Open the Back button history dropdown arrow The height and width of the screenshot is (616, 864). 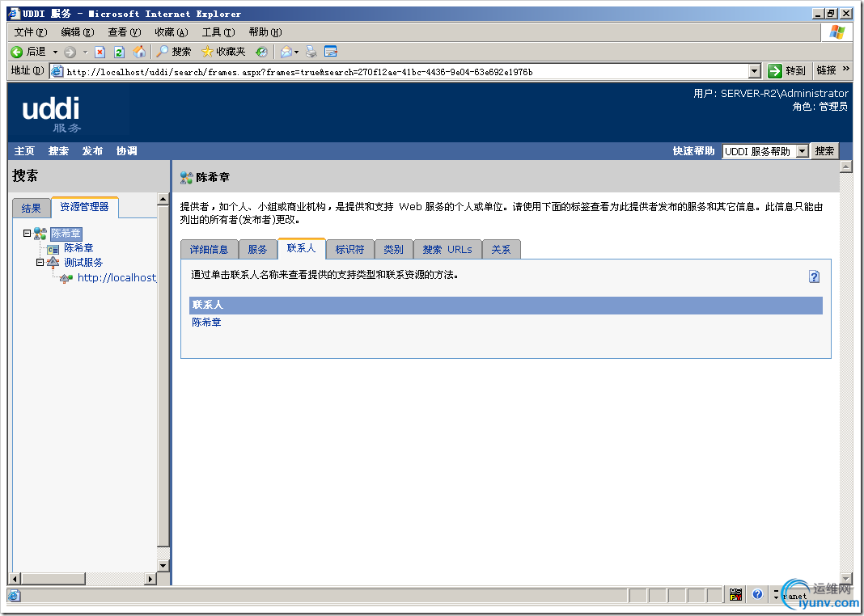55,52
